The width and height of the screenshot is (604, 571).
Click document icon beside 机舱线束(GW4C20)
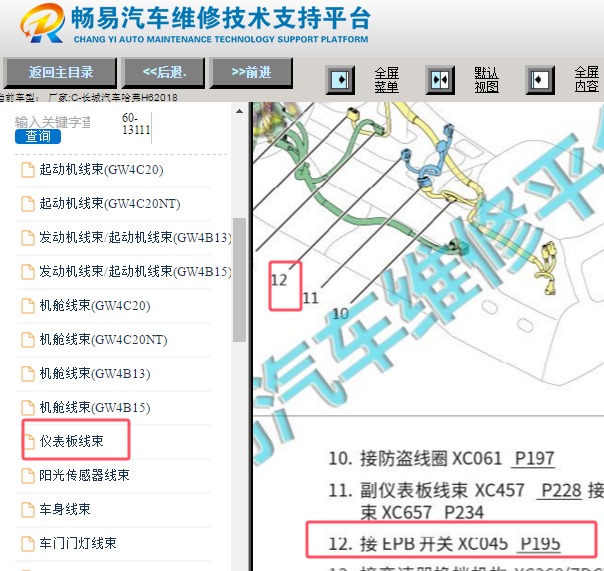(28, 306)
